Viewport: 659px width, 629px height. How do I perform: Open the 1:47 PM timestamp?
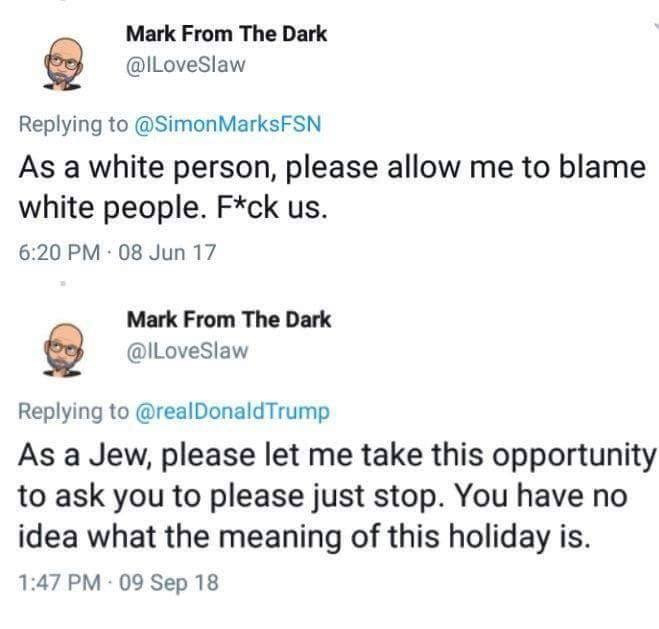[59, 582]
